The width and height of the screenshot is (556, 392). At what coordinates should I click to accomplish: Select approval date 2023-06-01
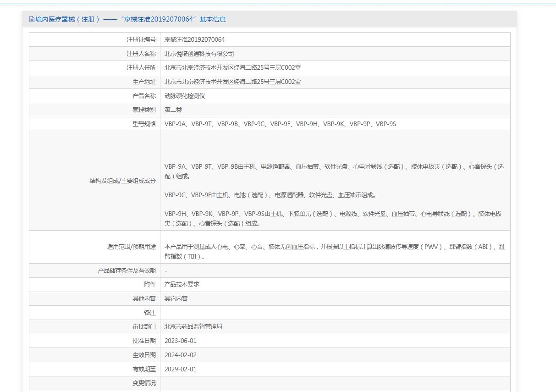tap(181, 341)
